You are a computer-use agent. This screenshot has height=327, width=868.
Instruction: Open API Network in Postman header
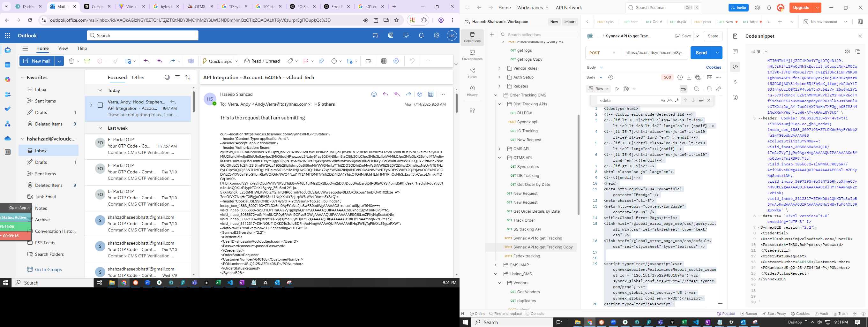coord(569,8)
